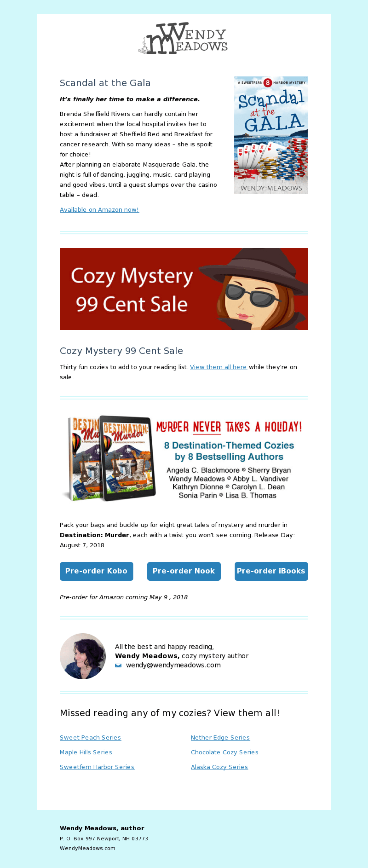The height and width of the screenshot is (868, 368).
Task: Click the WendyMeadows.com footer text
Action: point(87,848)
